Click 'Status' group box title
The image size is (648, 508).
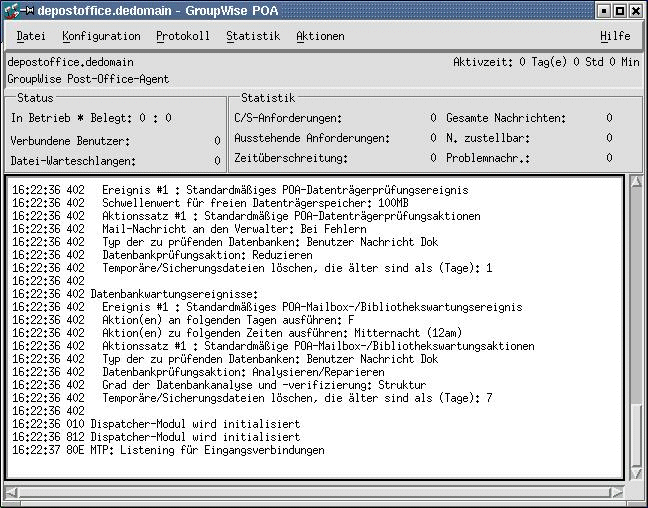pyautogui.click(x=35, y=98)
